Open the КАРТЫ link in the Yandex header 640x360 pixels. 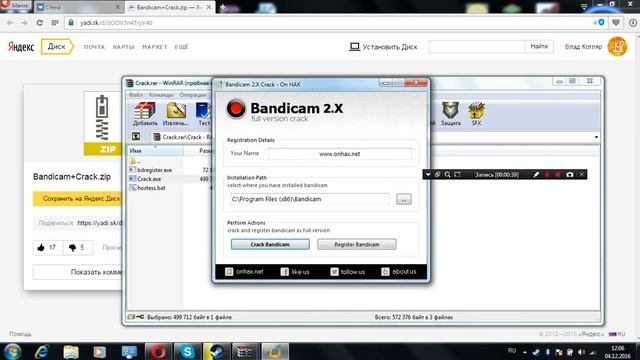124,47
